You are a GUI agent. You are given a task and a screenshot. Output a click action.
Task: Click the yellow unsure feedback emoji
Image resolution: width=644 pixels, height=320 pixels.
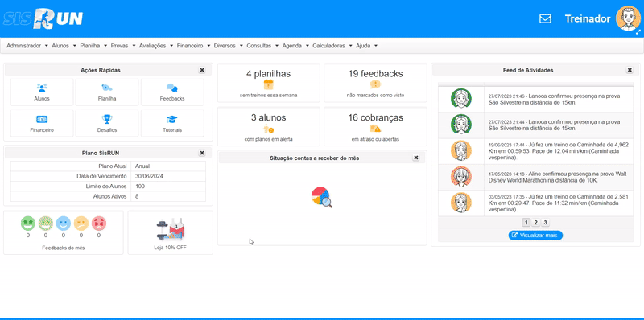(81, 224)
